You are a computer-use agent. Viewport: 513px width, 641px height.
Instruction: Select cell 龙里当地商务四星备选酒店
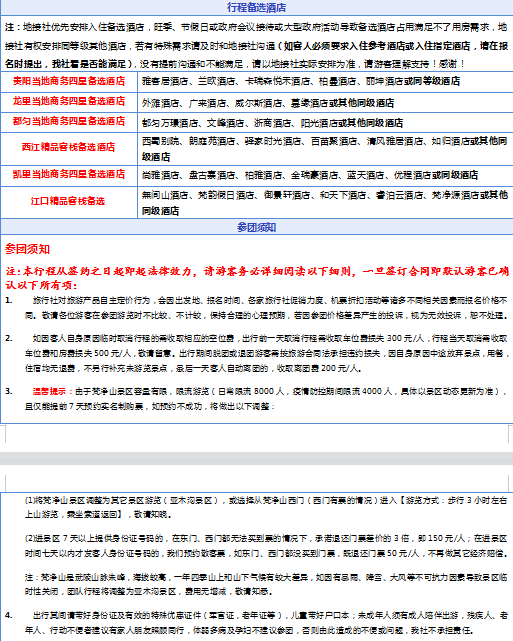click(69, 101)
